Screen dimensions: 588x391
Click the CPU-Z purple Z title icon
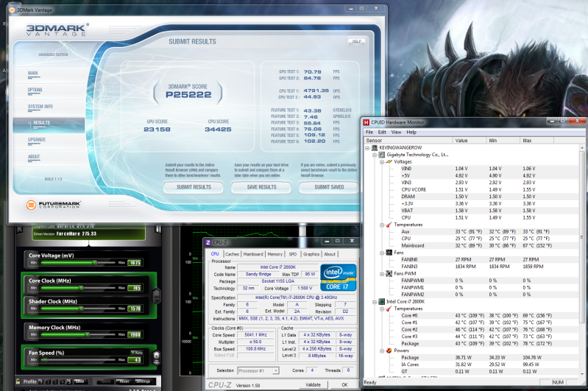[x=208, y=242]
